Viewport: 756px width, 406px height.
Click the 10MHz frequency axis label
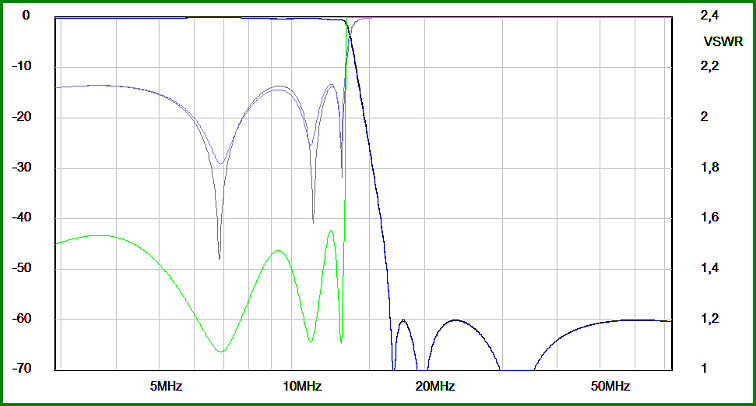point(302,386)
